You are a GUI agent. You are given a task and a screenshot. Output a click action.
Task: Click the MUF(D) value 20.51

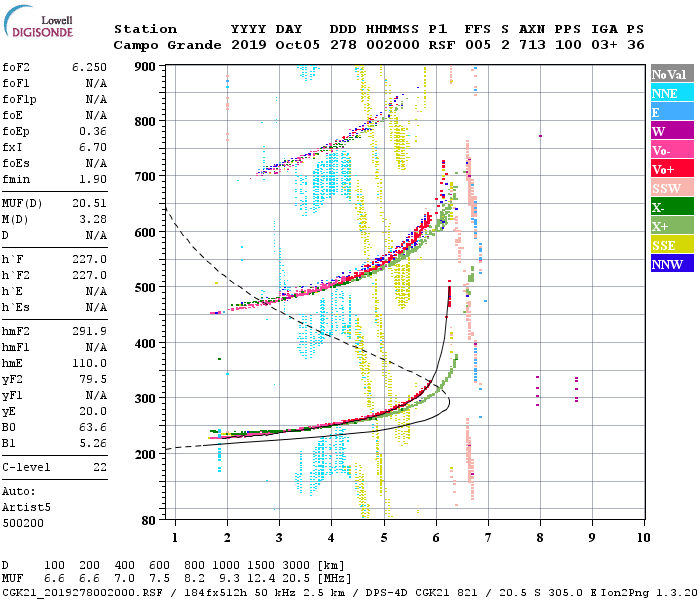pos(89,204)
